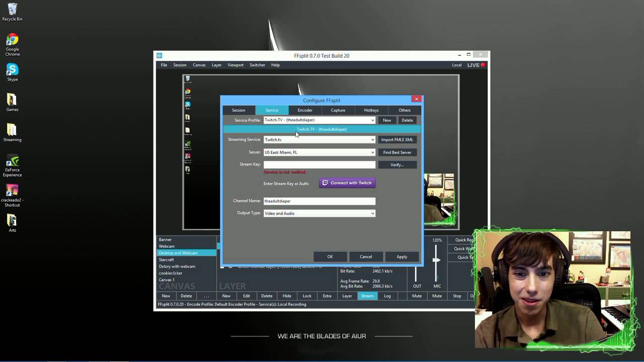Open the File menu
This screenshot has height=362, width=644.
click(164, 65)
